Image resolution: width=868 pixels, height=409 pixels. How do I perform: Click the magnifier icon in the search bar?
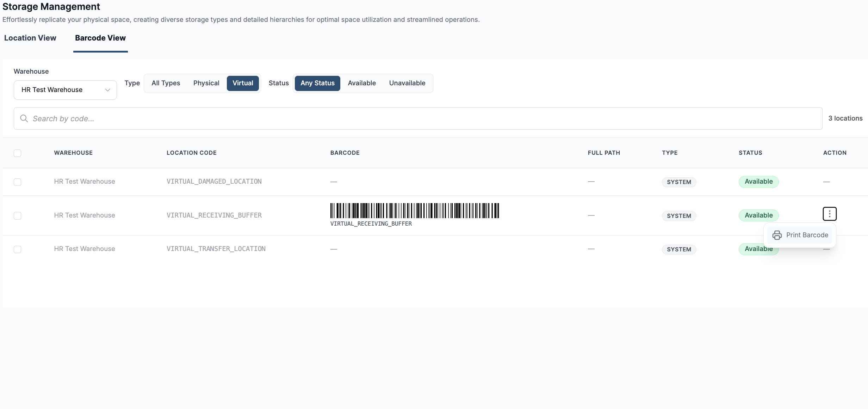[24, 118]
